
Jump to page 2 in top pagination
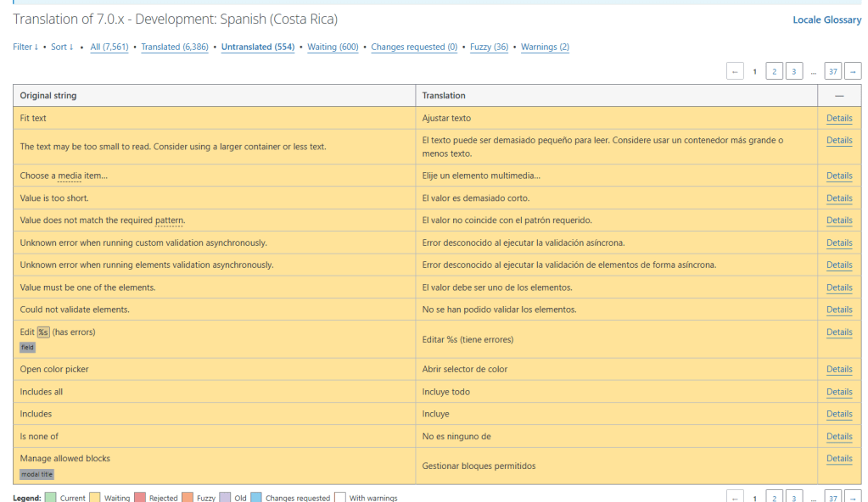click(x=774, y=72)
